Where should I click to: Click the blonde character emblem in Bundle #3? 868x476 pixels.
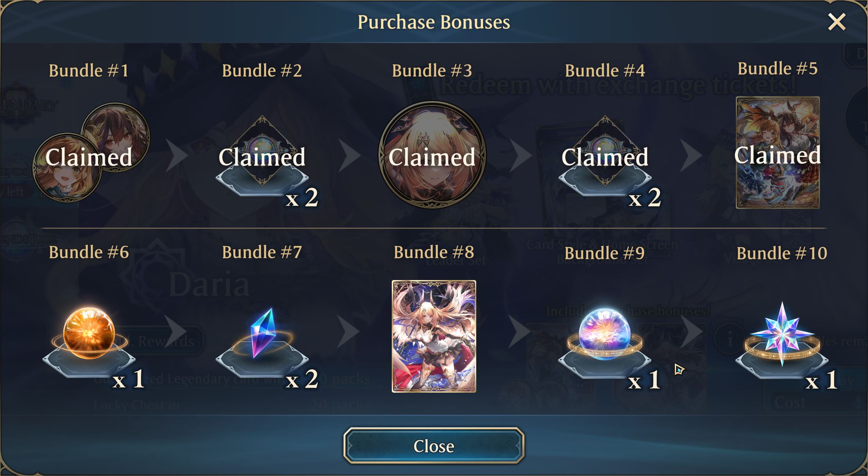point(432,155)
